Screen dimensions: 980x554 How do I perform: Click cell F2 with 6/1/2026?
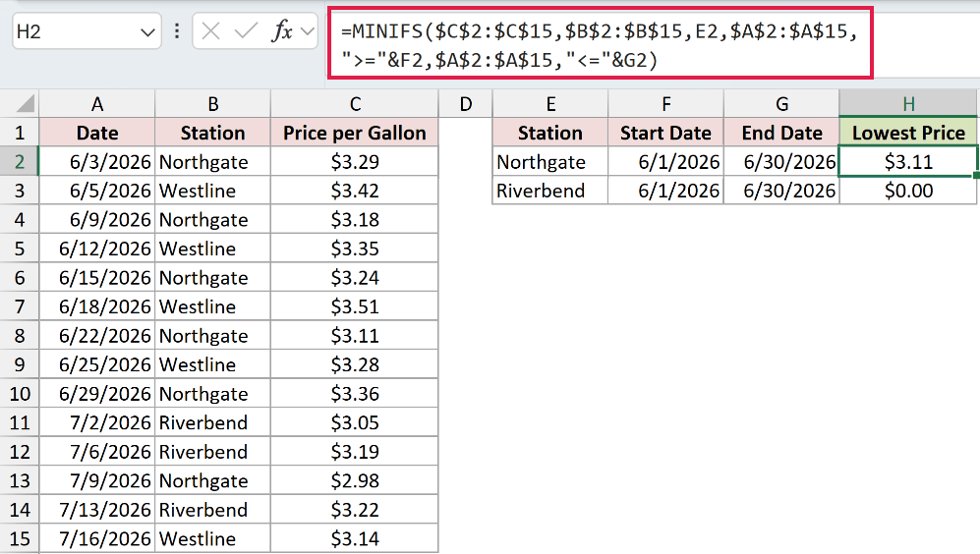pos(665,162)
